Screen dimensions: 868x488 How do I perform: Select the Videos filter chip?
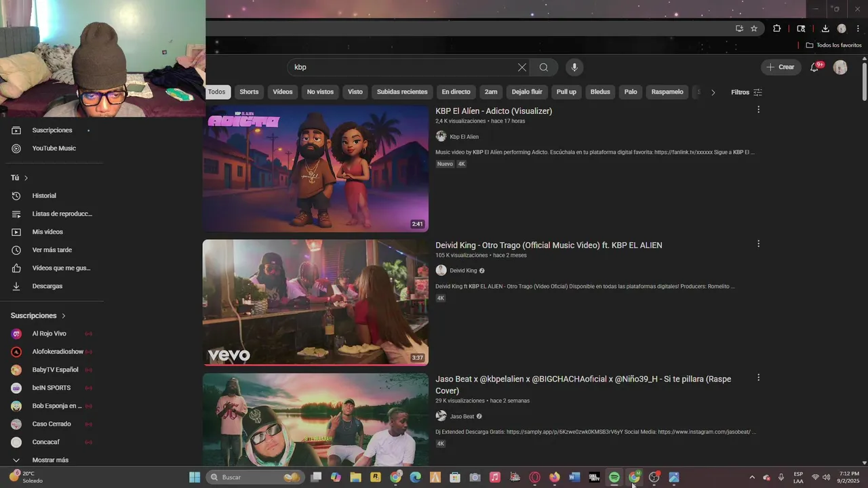point(283,92)
